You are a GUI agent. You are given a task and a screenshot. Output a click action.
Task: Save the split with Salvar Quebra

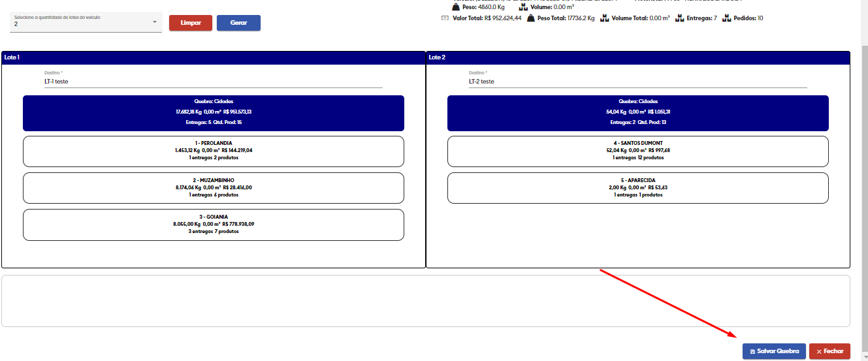pos(774,351)
